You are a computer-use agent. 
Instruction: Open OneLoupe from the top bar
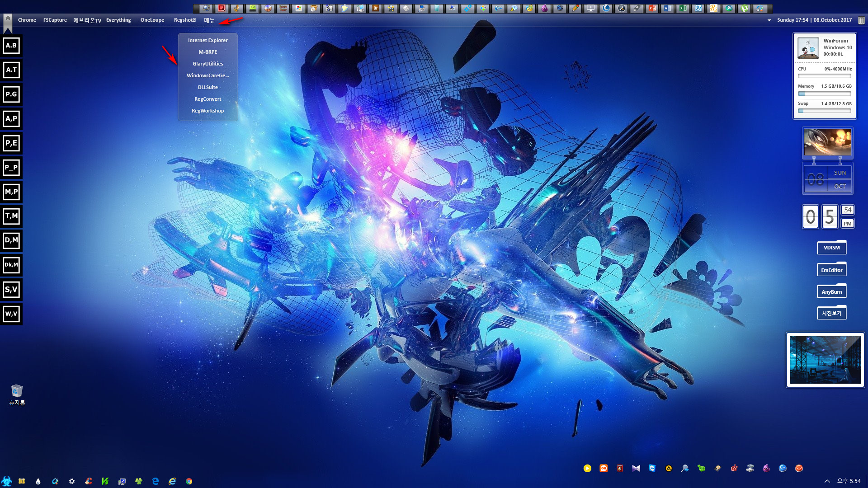152,20
